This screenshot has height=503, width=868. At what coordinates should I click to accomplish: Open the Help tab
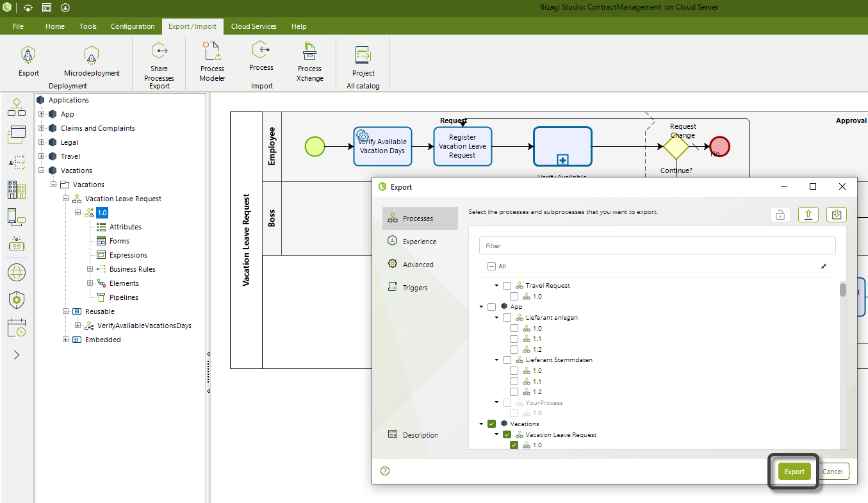[x=299, y=26]
